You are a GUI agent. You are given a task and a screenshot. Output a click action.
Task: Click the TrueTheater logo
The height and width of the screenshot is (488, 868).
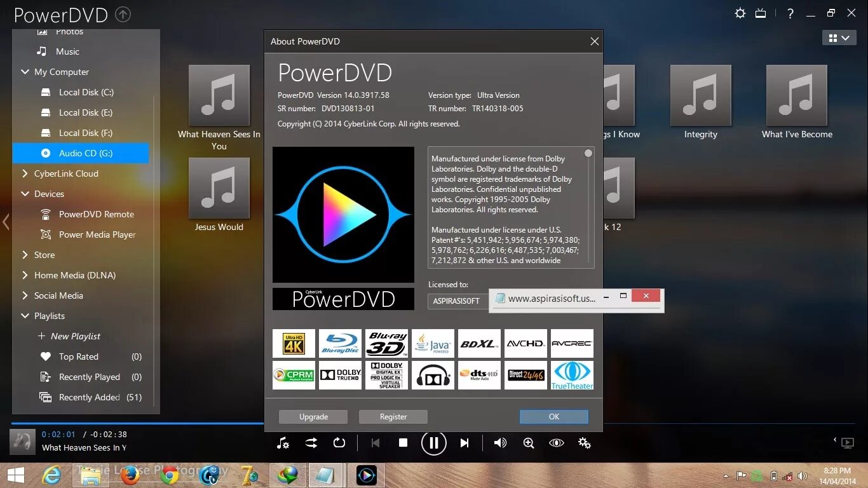(572, 375)
